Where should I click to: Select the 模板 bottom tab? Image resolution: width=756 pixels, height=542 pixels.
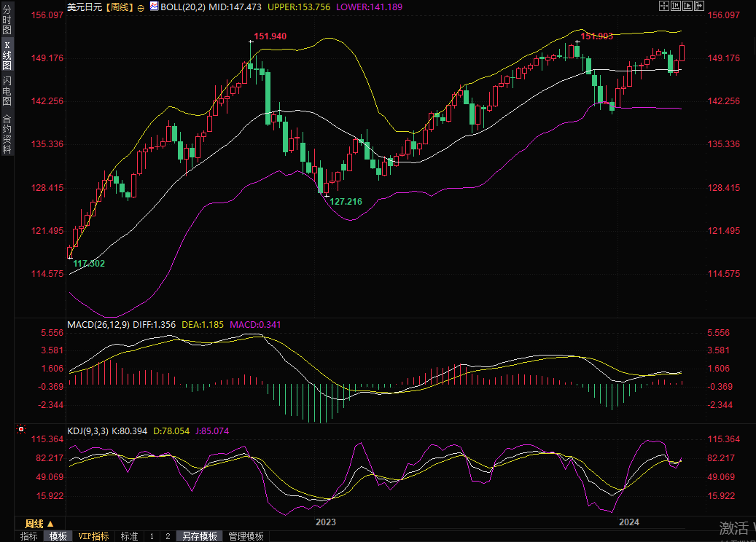coord(58,536)
